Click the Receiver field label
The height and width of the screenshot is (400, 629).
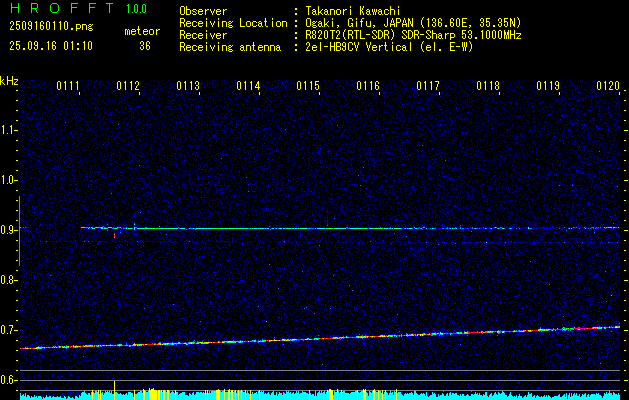click(203, 35)
